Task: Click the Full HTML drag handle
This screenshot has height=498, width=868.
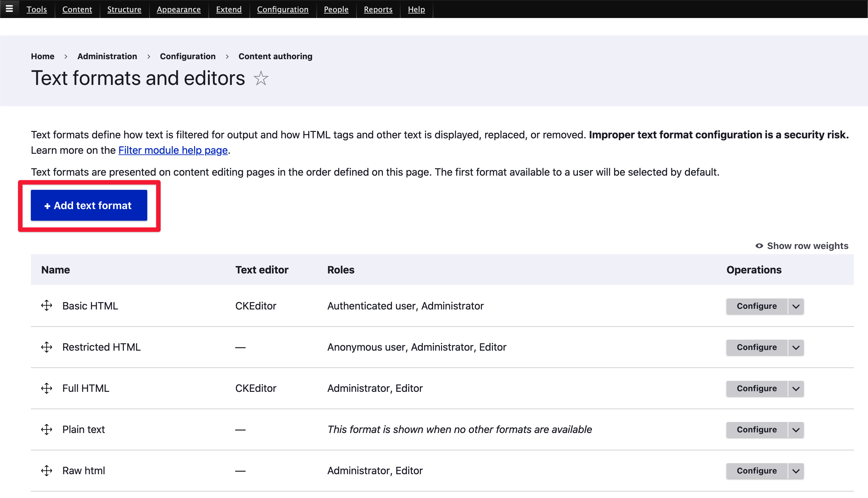Action: pos(47,388)
